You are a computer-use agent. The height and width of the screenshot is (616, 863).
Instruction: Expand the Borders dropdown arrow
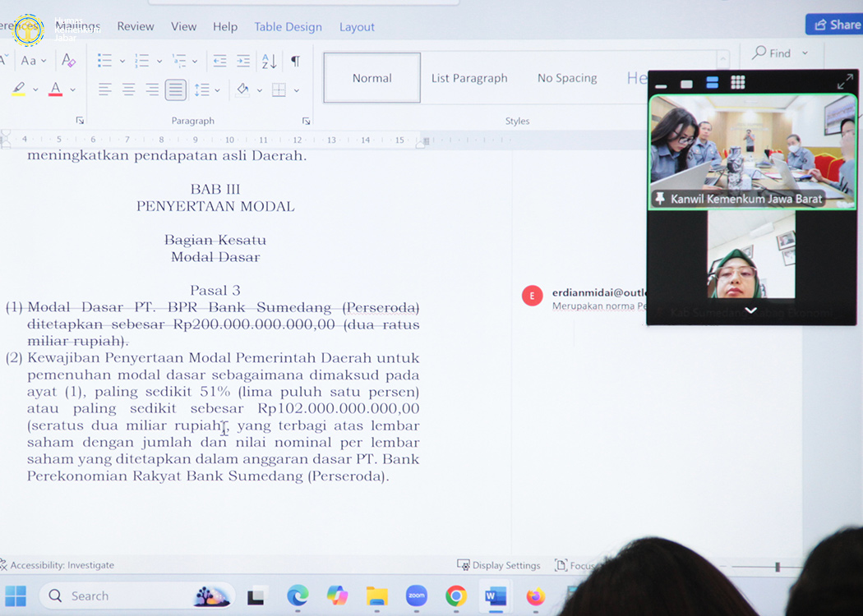click(297, 90)
